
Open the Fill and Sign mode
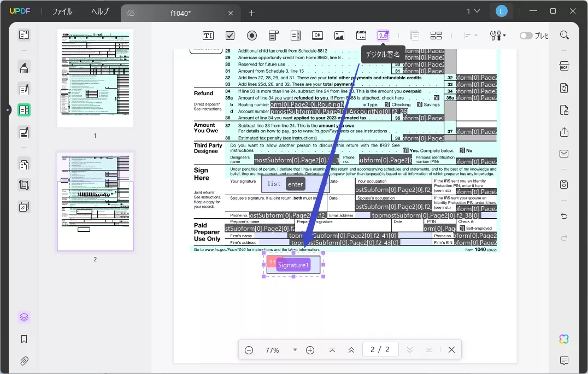[24, 132]
